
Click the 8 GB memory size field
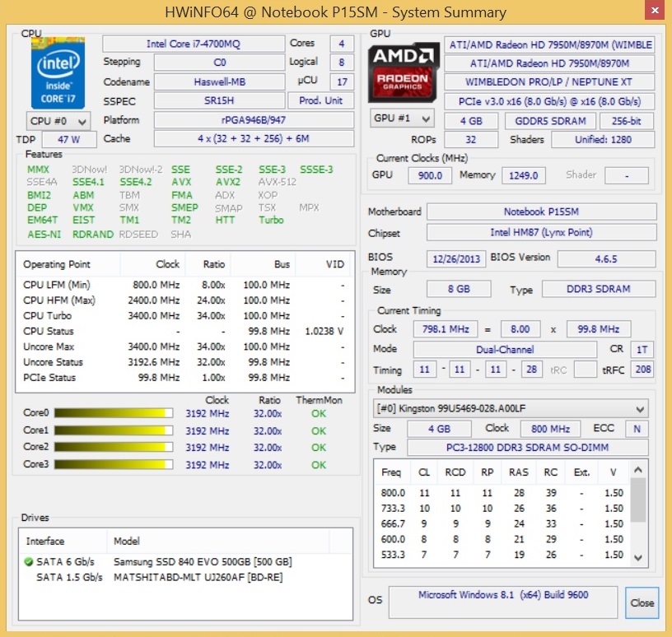coord(459,289)
